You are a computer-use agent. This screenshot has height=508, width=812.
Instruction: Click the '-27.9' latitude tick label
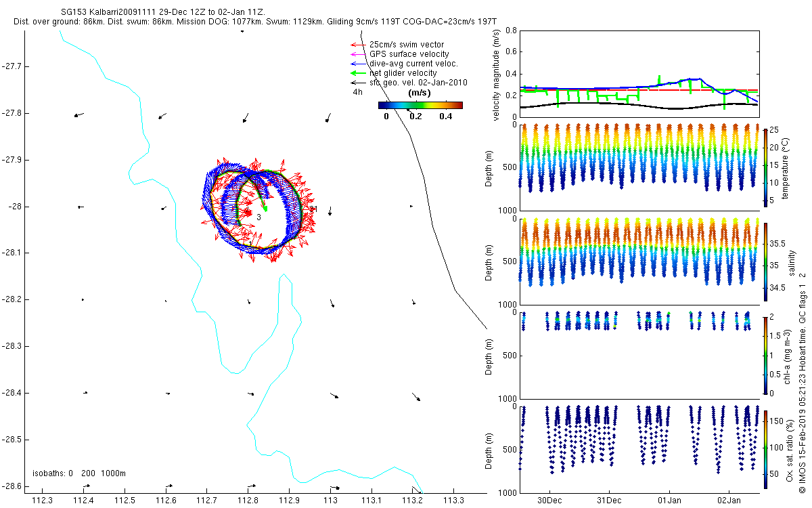point(12,160)
